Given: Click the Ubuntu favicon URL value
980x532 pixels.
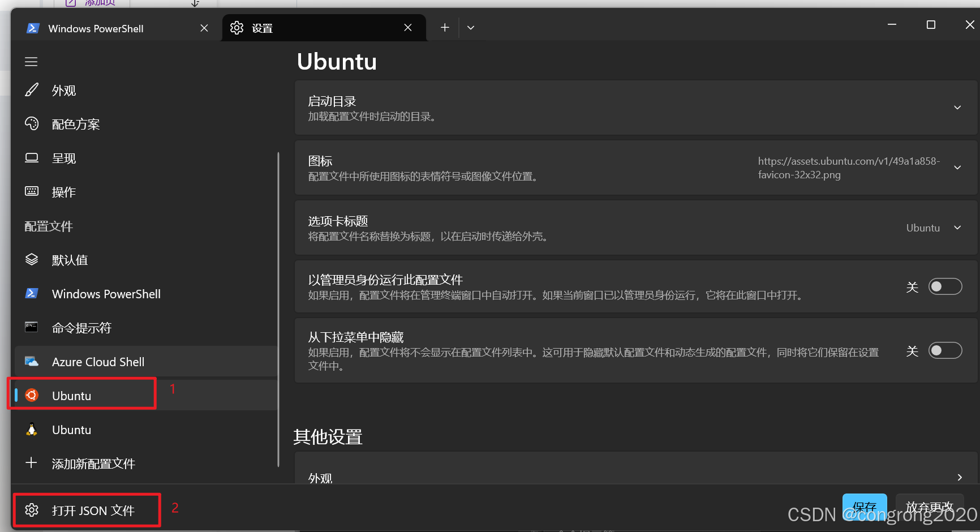Looking at the screenshot, I should coord(849,168).
